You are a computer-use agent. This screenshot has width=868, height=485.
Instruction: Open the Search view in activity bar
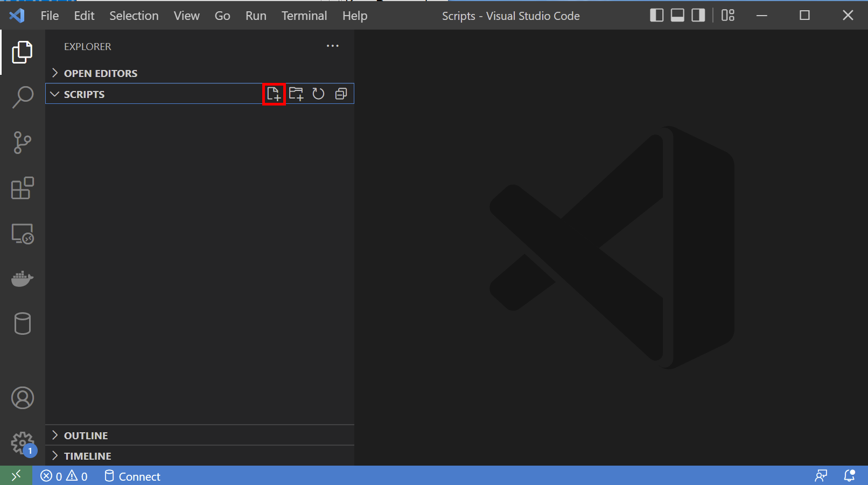23,97
